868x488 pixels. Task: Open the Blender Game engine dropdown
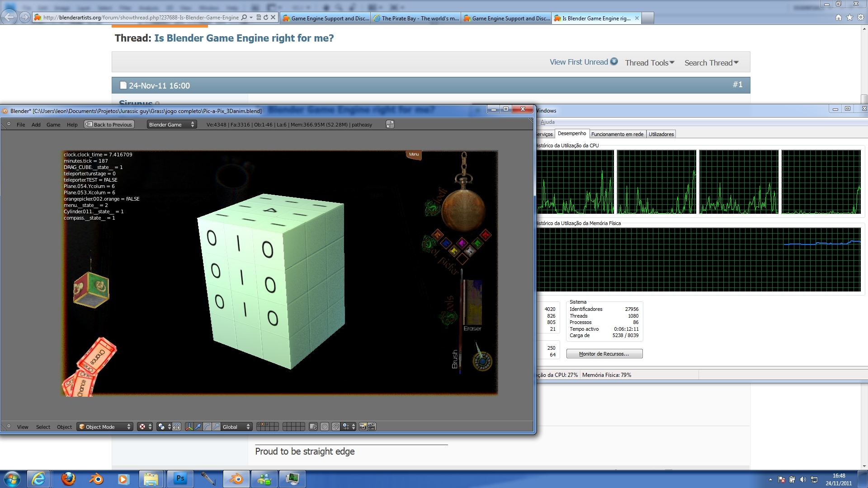pos(172,124)
